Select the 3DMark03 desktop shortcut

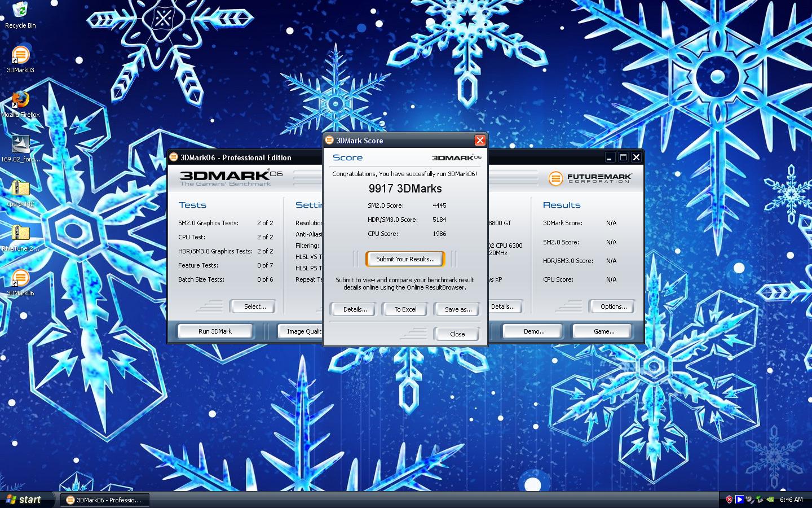[20, 59]
